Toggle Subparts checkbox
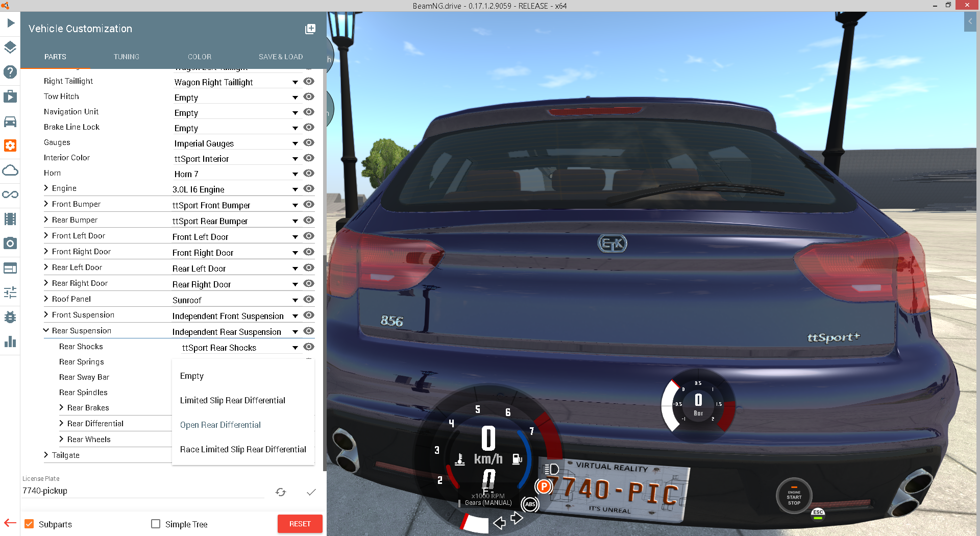The height and width of the screenshot is (536, 980). pyautogui.click(x=29, y=524)
